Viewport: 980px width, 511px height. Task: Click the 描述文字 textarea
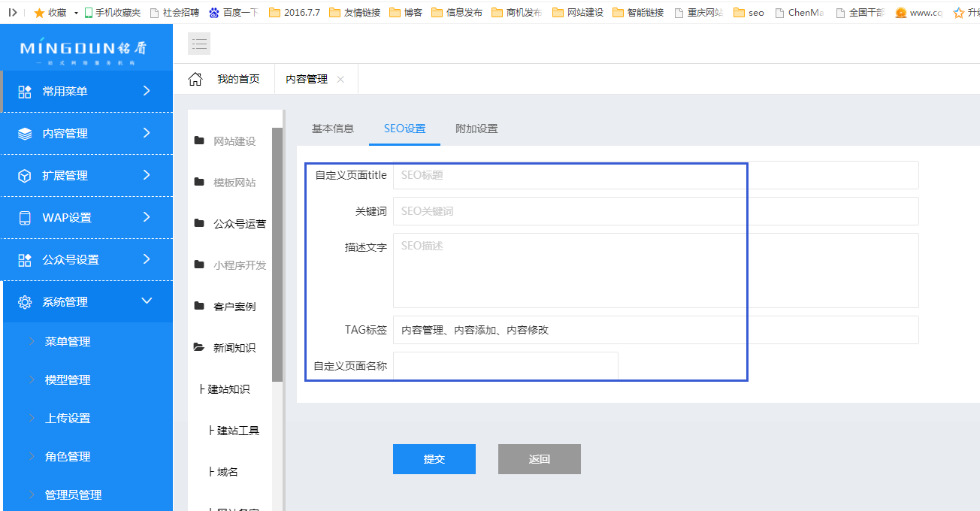(656, 271)
